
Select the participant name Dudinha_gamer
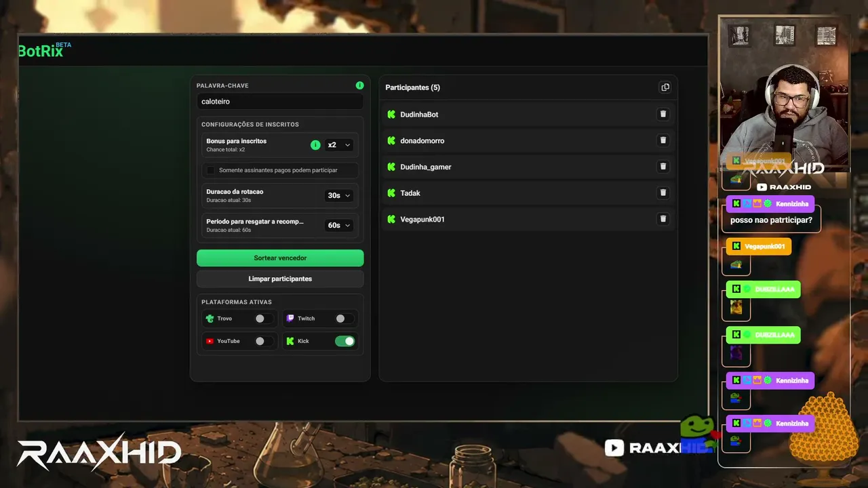coord(426,167)
